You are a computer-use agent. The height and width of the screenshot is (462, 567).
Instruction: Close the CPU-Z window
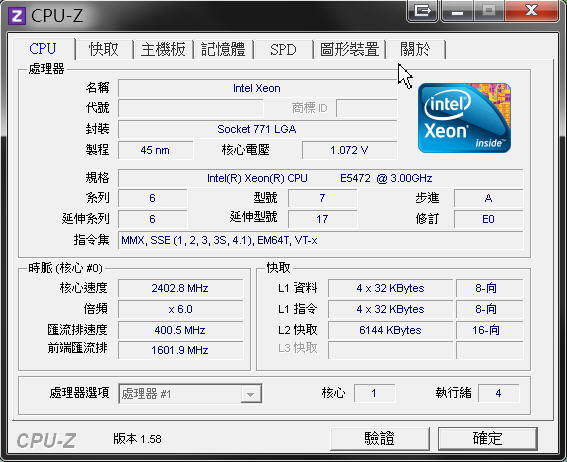532,11
